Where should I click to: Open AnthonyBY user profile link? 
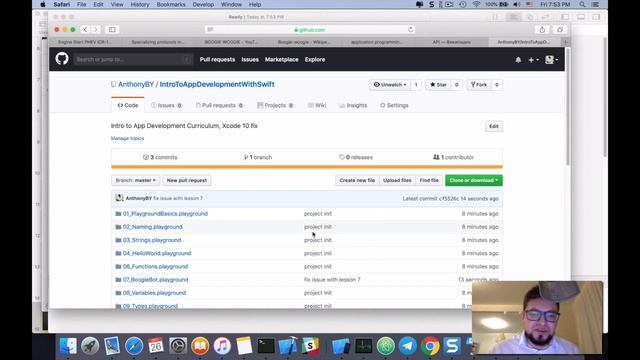pos(136,84)
